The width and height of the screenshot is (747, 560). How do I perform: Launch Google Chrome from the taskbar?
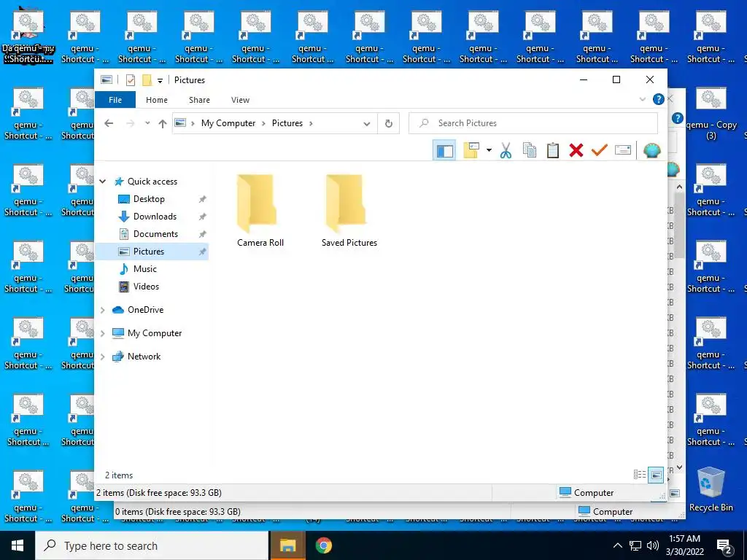pyautogui.click(x=323, y=545)
